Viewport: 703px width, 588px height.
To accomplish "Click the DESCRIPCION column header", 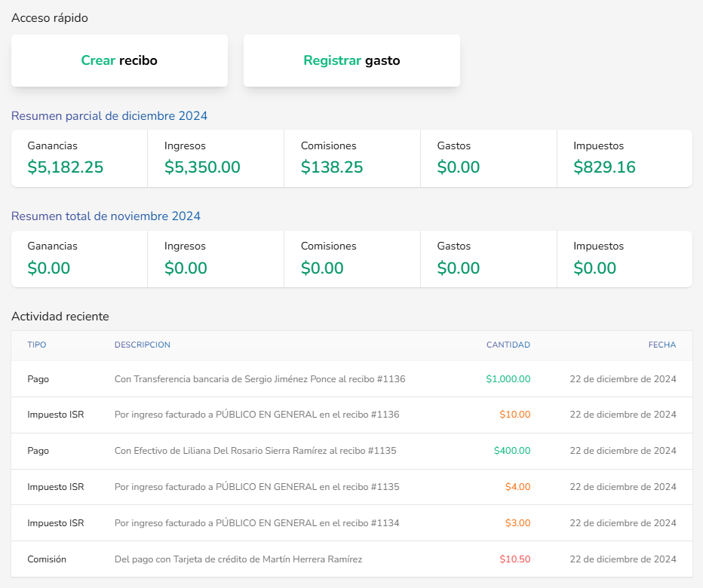I will pos(143,345).
